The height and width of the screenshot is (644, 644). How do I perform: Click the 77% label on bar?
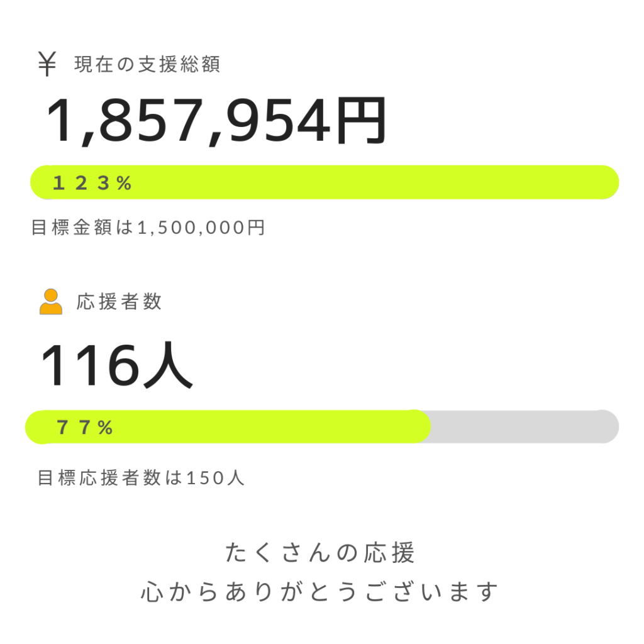click(x=85, y=428)
